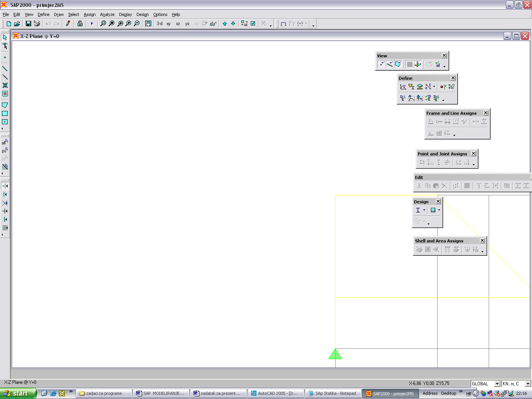Zoom in one step with plus magnifier
The height and width of the screenshot is (399, 532).
[128, 24]
